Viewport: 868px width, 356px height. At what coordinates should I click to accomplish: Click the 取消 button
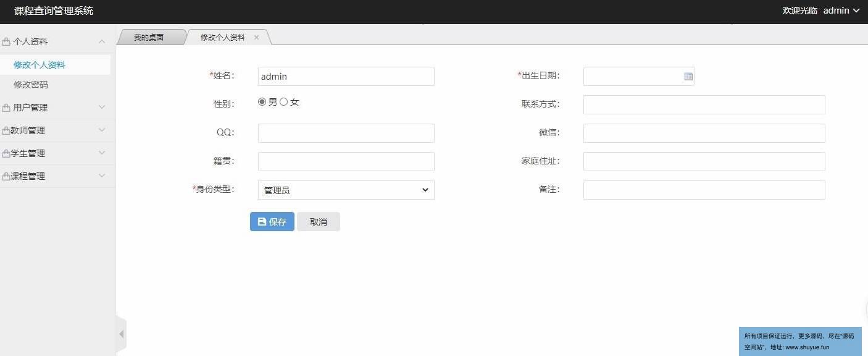[319, 222]
